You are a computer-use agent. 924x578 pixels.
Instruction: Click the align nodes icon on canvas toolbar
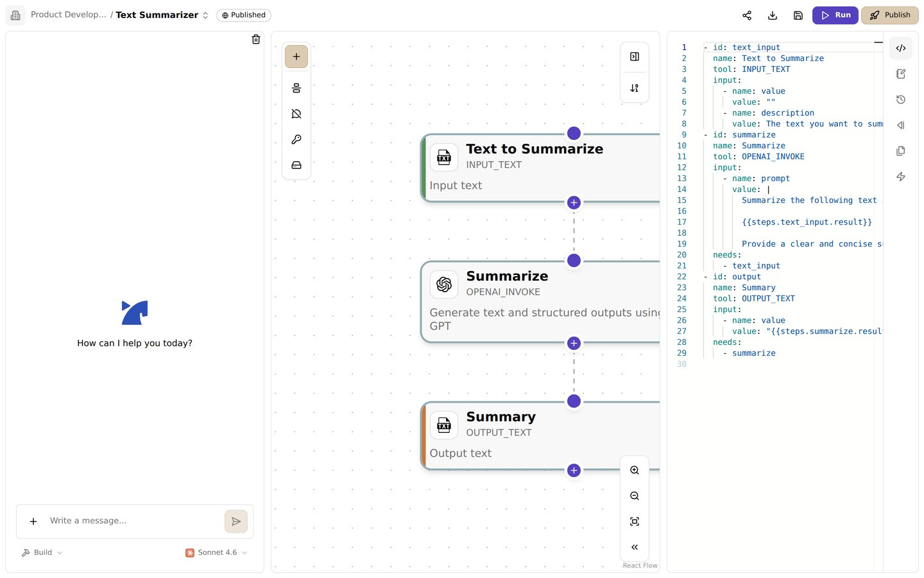tap(296, 88)
